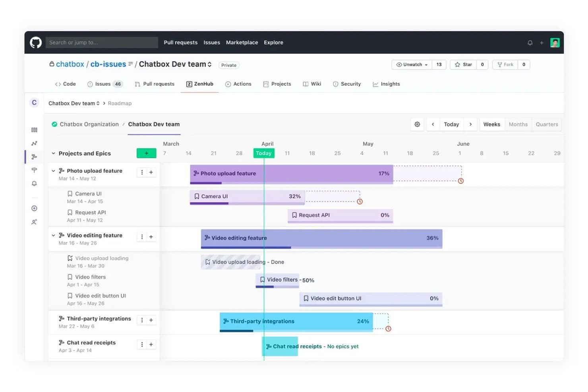Select the roadmap icon in the left sidebar

(x=34, y=157)
